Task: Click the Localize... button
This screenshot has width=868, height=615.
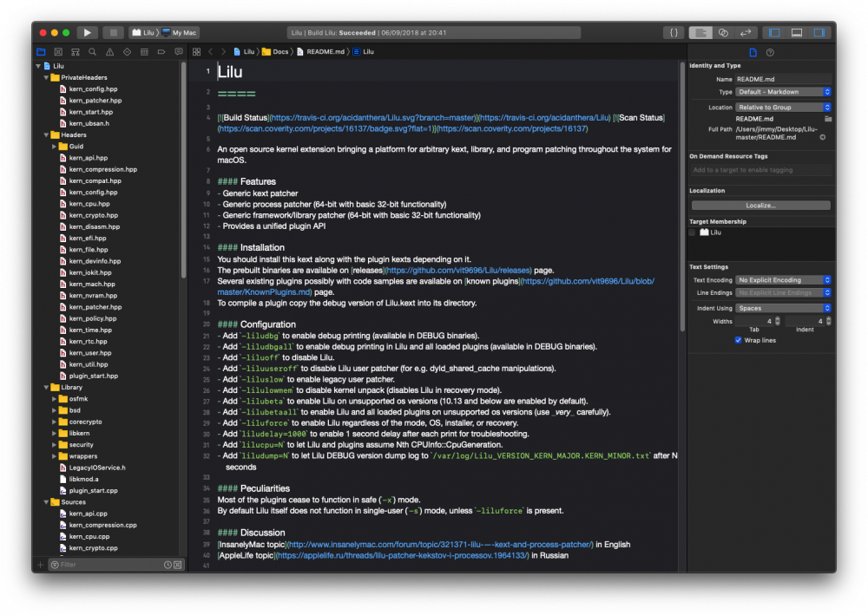Action: [x=760, y=206]
